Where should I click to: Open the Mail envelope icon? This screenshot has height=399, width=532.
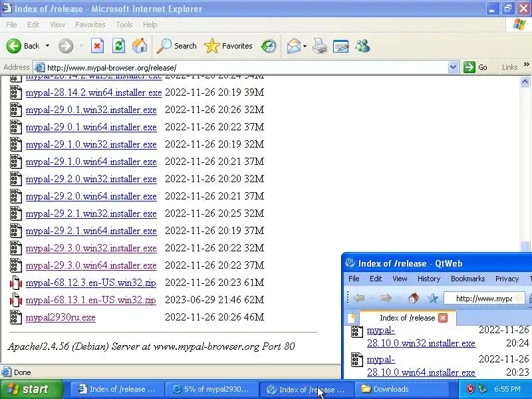tap(293, 46)
